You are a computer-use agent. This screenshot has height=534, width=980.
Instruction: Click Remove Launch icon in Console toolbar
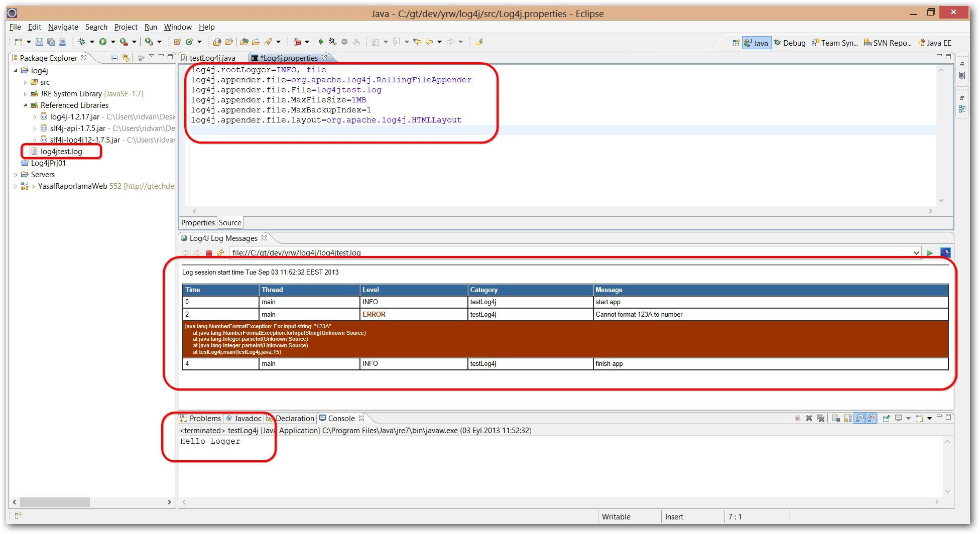click(809, 418)
